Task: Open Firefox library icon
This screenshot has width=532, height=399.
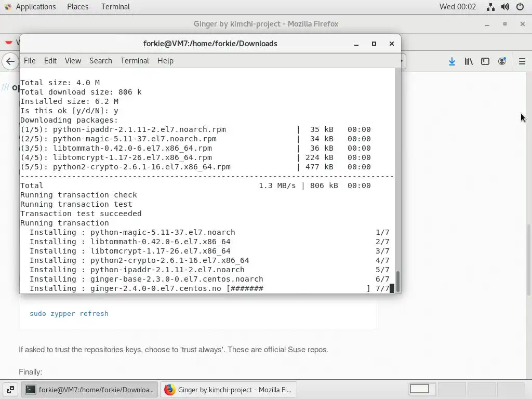Action: click(469, 61)
